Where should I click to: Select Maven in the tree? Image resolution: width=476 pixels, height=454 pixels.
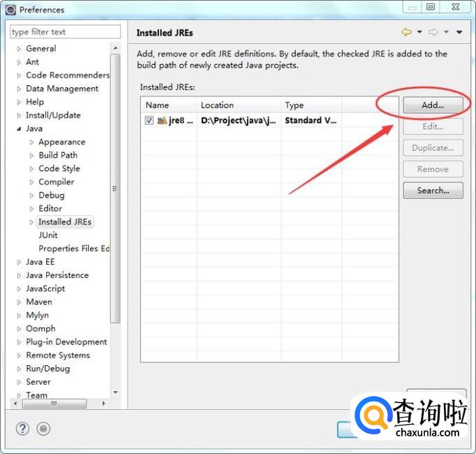(x=39, y=302)
